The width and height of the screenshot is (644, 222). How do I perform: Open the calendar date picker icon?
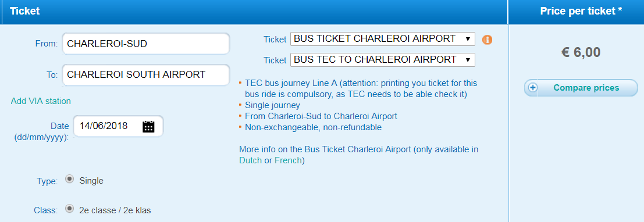pyautogui.click(x=148, y=126)
